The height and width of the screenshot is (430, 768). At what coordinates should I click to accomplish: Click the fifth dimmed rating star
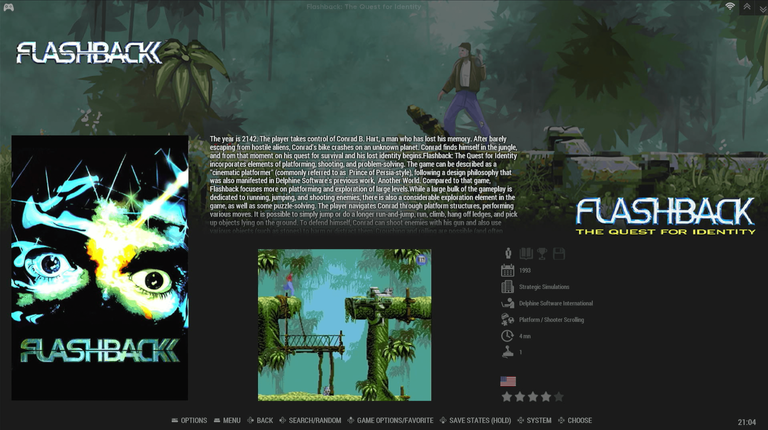558,397
